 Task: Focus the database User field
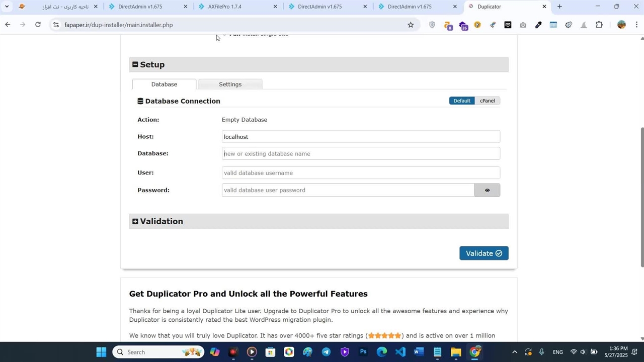coord(361,173)
